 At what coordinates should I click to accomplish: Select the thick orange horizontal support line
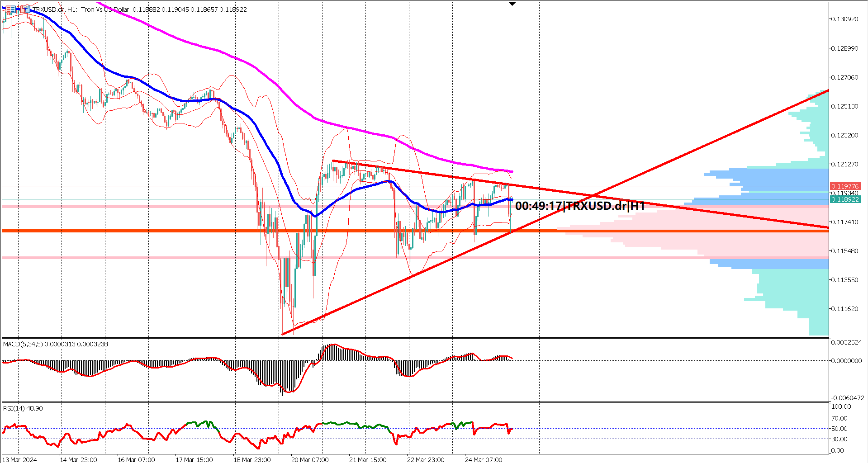(181, 231)
